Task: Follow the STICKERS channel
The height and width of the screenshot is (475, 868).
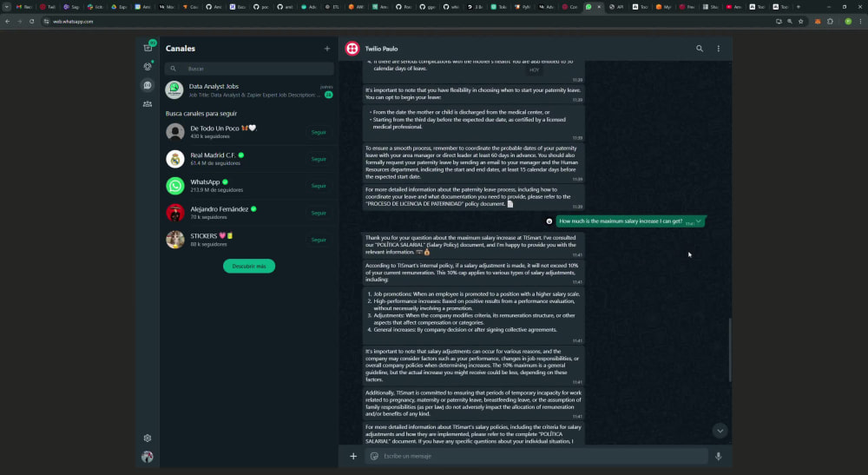Action: pos(319,240)
